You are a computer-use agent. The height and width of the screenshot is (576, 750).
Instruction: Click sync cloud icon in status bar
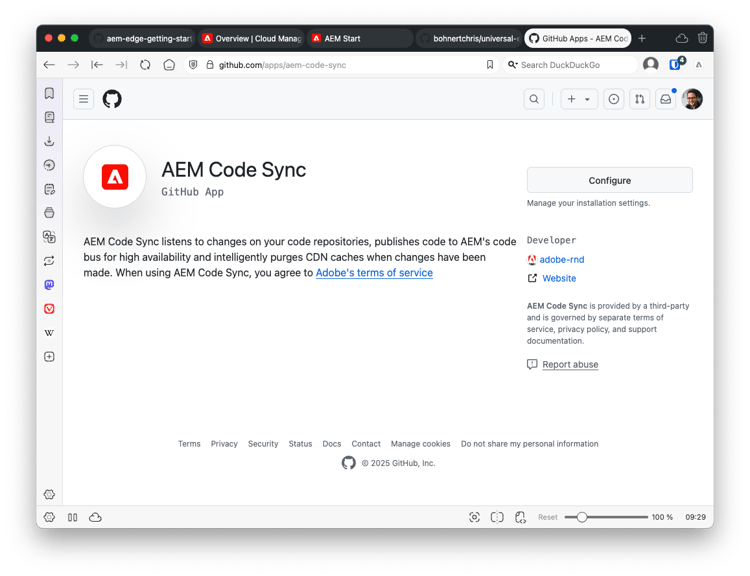click(x=95, y=517)
